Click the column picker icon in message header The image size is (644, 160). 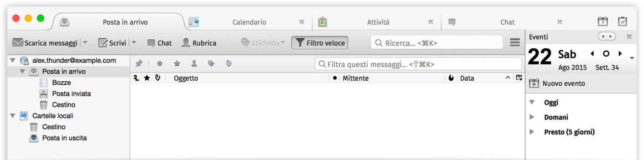519,78
